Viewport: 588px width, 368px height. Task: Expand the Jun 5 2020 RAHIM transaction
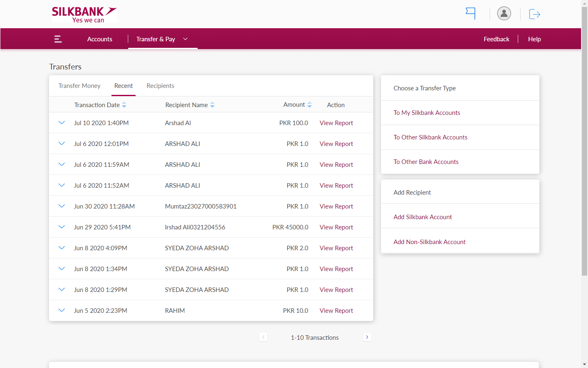pos(62,310)
